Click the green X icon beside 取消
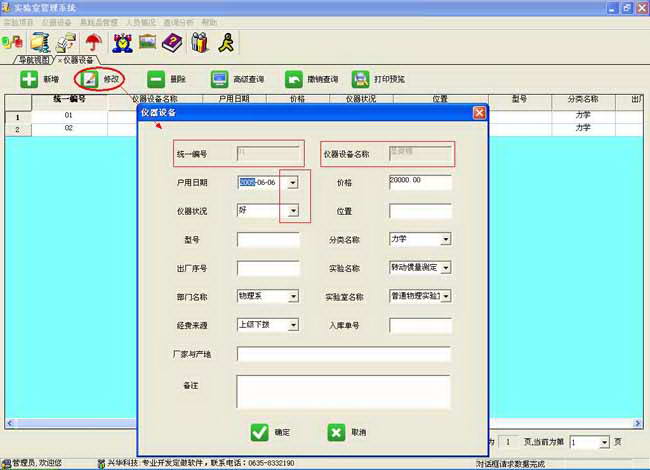650x470 pixels. point(336,432)
